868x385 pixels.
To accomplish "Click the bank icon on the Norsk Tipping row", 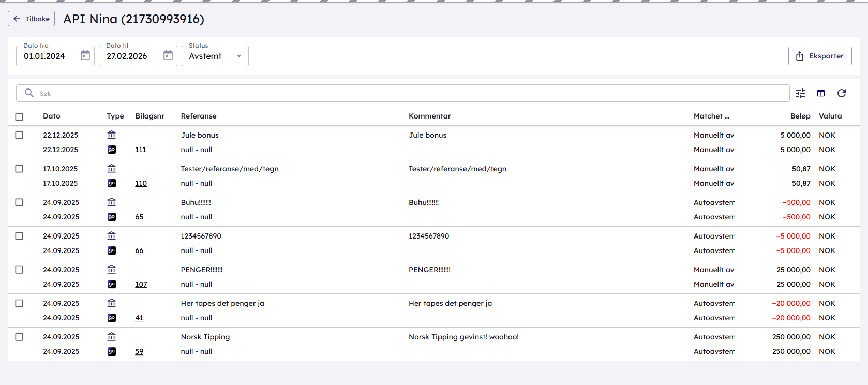I will [111, 337].
